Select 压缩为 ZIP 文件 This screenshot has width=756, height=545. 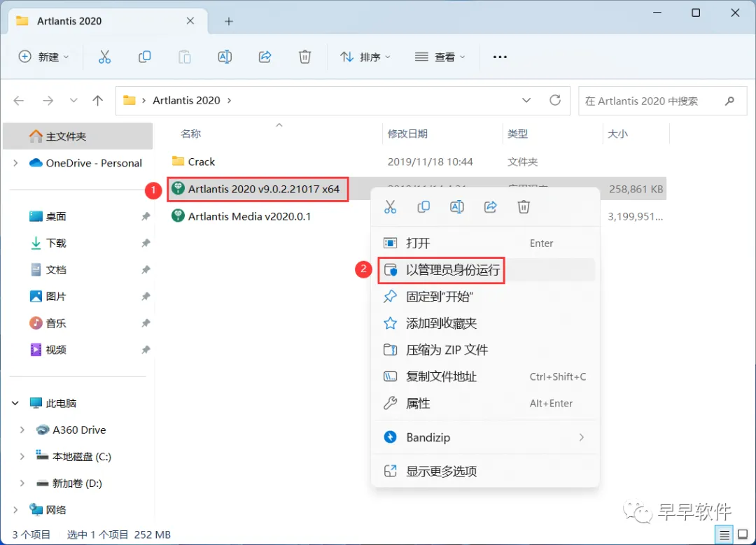[x=486, y=350]
